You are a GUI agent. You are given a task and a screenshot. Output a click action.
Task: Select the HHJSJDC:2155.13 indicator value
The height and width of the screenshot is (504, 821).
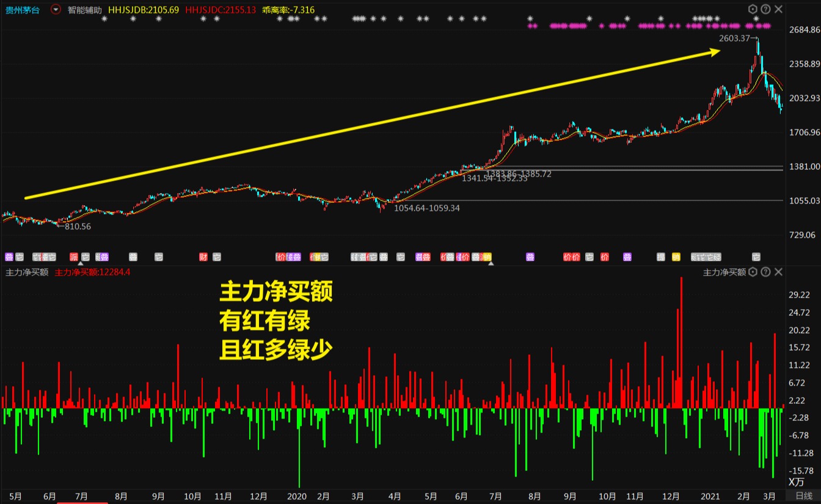[220, 10]
